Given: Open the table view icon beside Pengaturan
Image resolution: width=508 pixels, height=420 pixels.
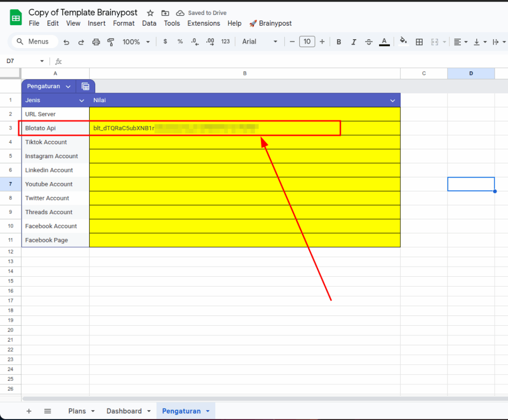Looking at the screenshot, I should pyautogui.click(x=85, y=86).
